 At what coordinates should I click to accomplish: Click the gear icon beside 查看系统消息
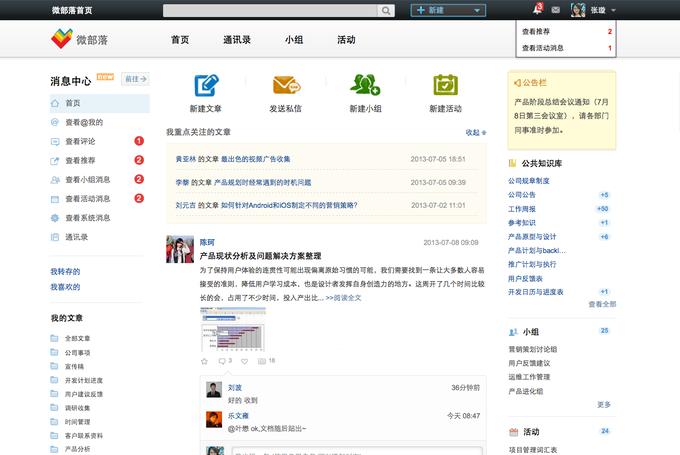(x=55, y=218)
